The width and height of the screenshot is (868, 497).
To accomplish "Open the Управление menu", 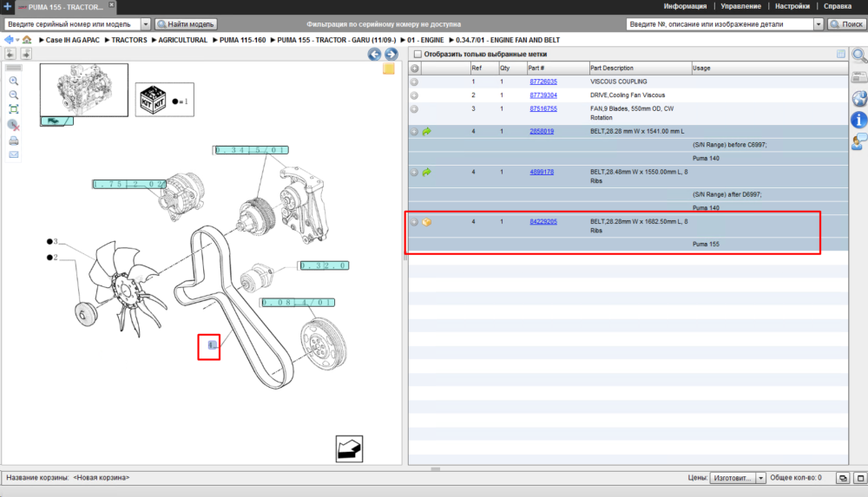I will point(740,6).
